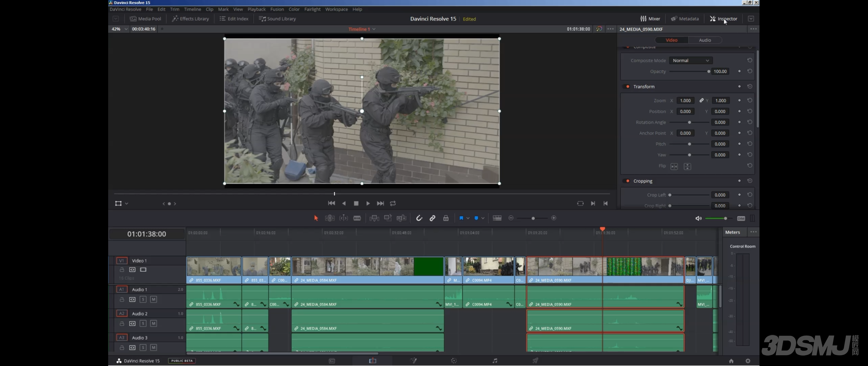
Task: Open the Meters panel options menu
Action: tap(753, 232)
